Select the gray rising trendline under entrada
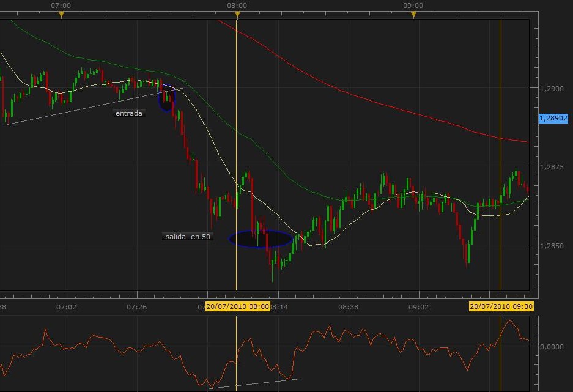 93,106
